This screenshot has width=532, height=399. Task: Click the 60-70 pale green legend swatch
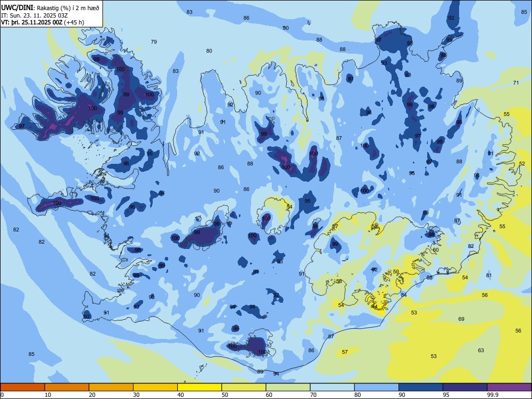point(288,387)
